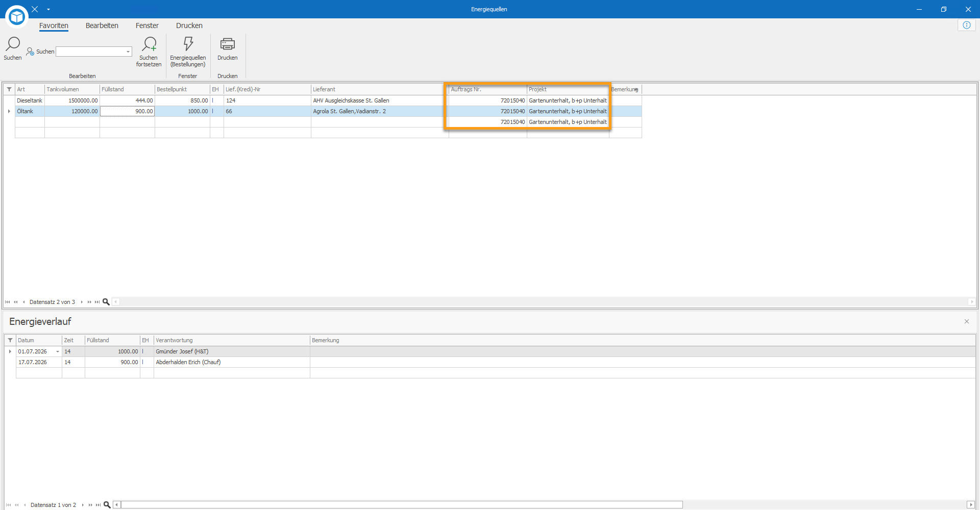The width and height of the screenshot is (980, 510).
Task: Click the Drucken printer icon
Action: pyautogui.click(x=228, y=44)
